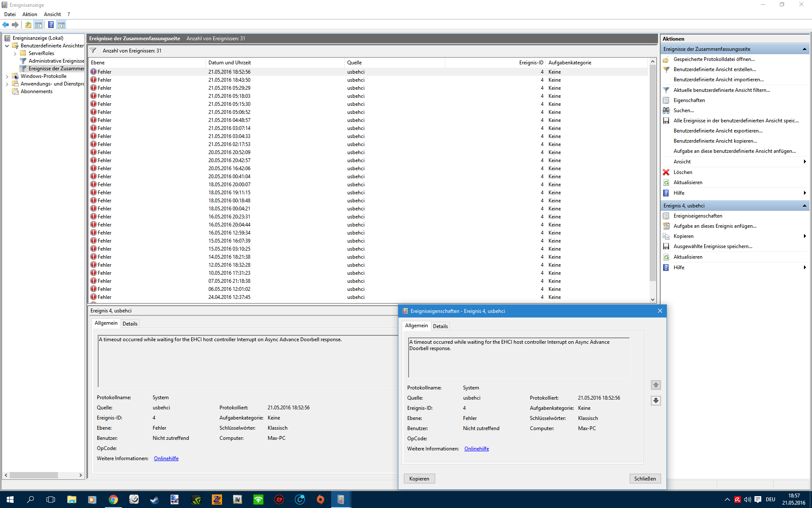Collapse the Ereignis 4, usbehci actions section
Screen dimensions: 812x508
[x=804, y=206]
